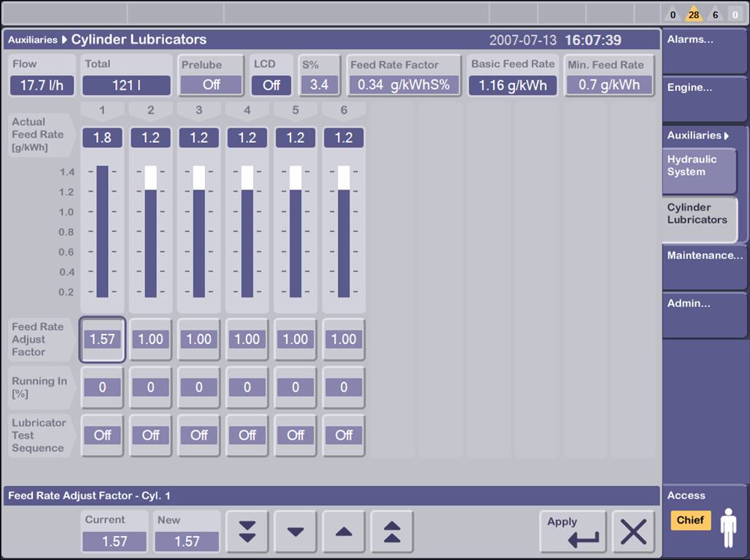Click the yellow alarm counter showing 28

click(693, 14)
